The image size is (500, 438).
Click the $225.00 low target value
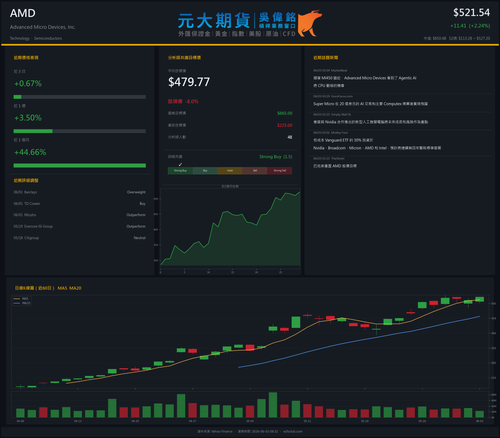click(285, 125)
